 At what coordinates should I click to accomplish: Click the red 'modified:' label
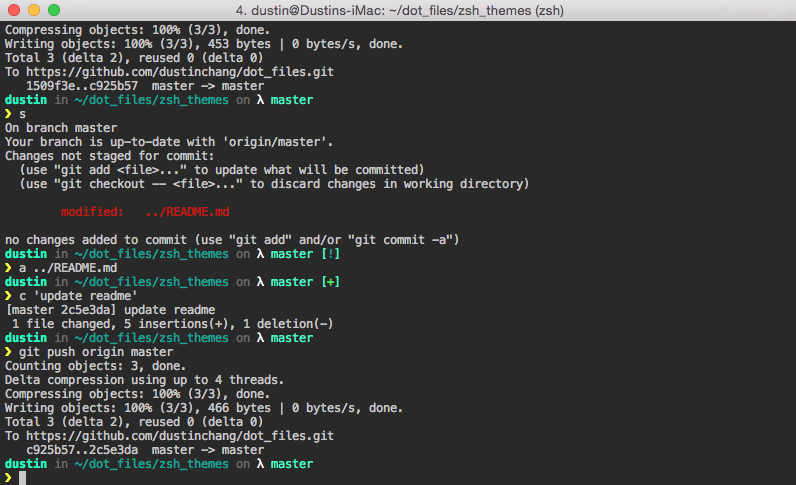[92, 212]
